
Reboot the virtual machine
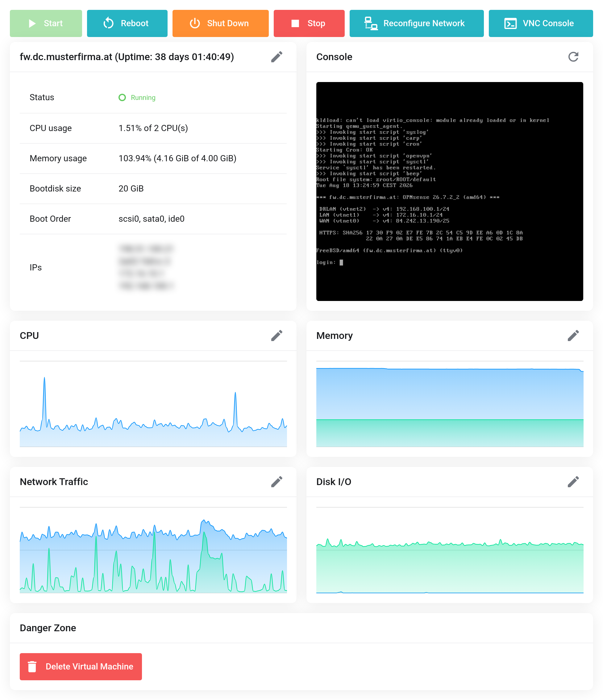127,23
